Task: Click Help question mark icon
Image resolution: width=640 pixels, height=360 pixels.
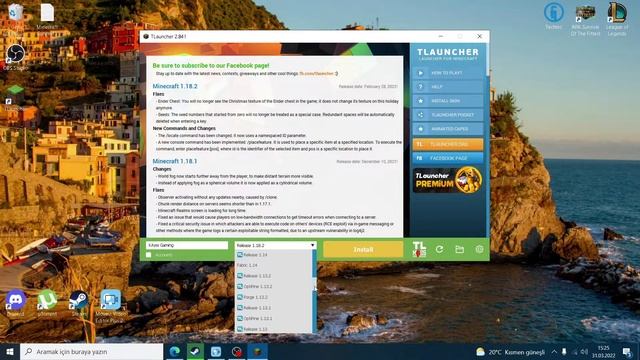Action: point(420,87)
